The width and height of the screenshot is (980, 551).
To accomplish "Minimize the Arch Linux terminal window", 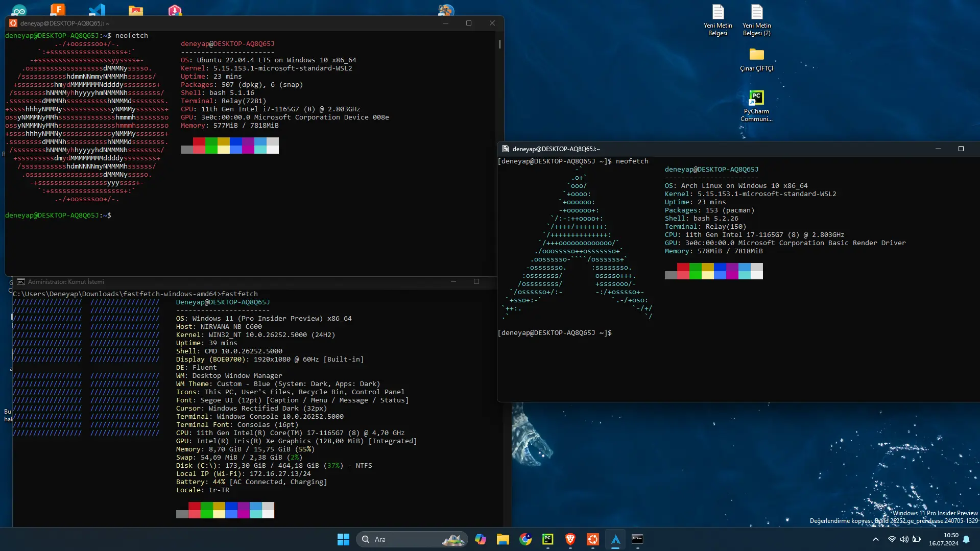I will (x=938, y=149).
